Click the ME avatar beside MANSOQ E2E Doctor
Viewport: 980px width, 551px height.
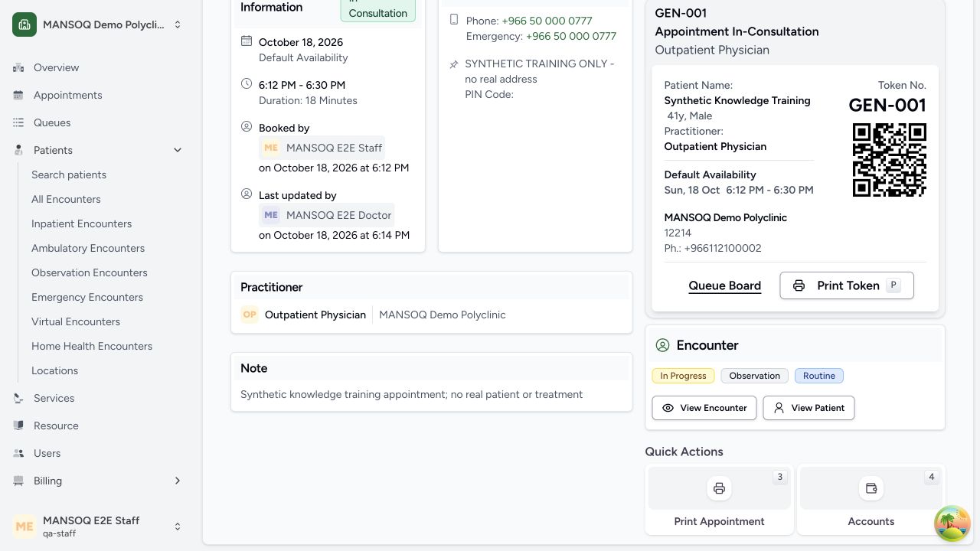271,215
